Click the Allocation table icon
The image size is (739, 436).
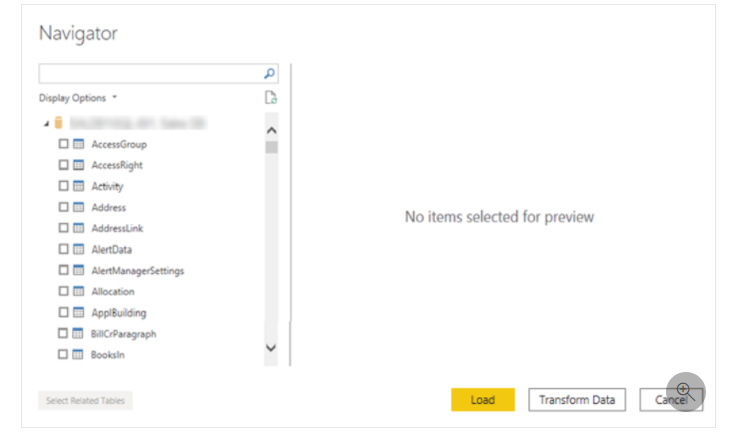(79, 291)
